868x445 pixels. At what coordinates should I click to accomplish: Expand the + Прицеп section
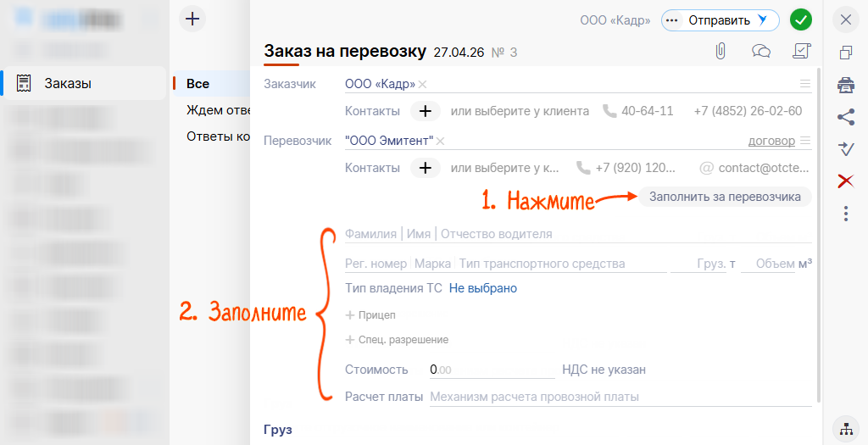[x=370, y=315]
